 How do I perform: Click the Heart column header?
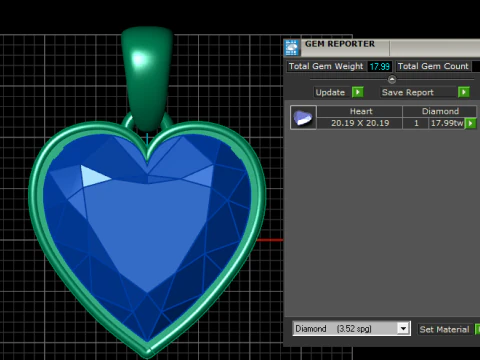pos(360,111)
